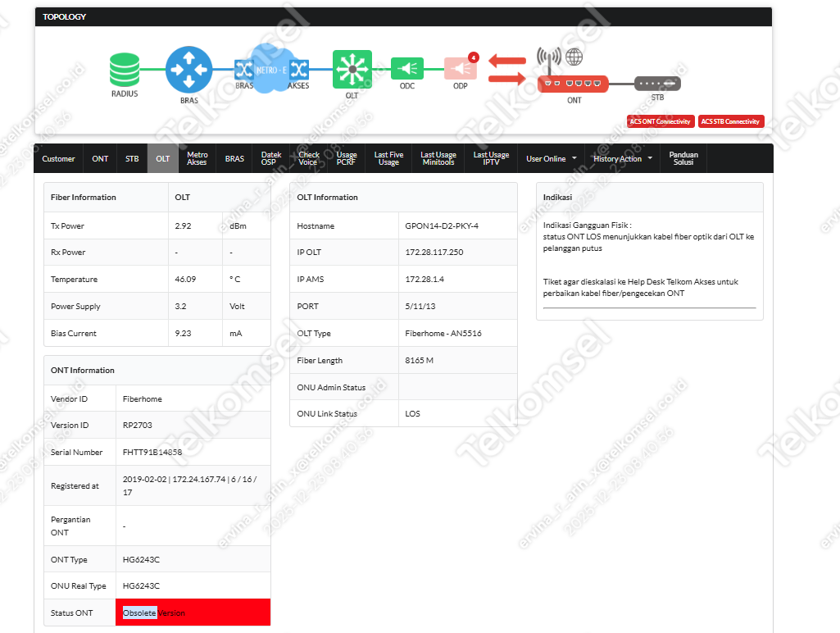Open the Datek OSP tab
840x633 pixels.
click(x=270, y=158)
